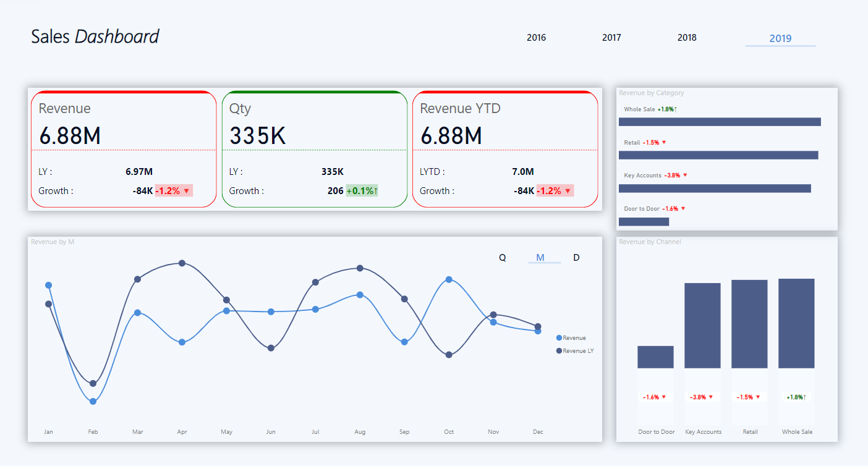Select the Door to Door horizontal bar

(644, 221)
